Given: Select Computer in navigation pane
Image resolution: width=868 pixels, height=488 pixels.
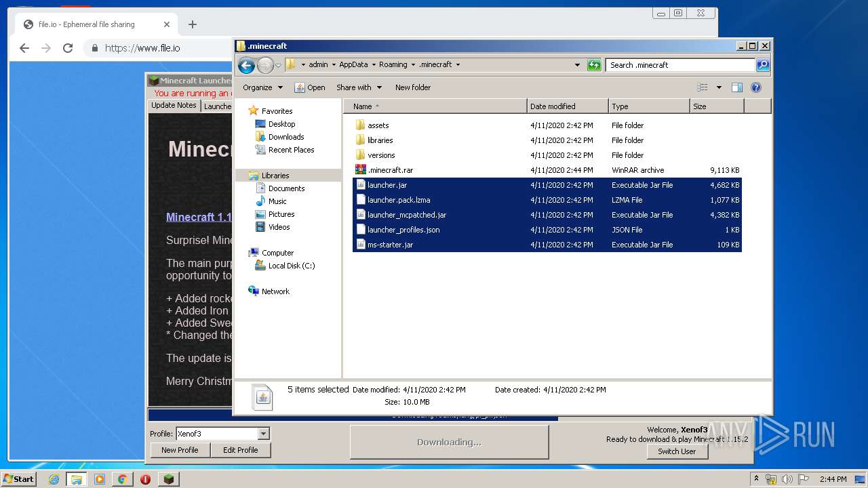Looking at the screenshot, I should [277, 253].
